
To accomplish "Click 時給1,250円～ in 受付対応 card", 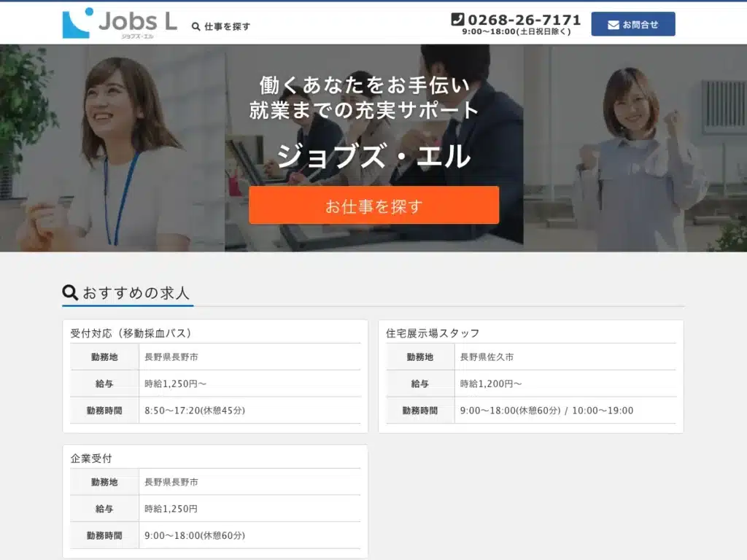I will [x=175, y=384].
